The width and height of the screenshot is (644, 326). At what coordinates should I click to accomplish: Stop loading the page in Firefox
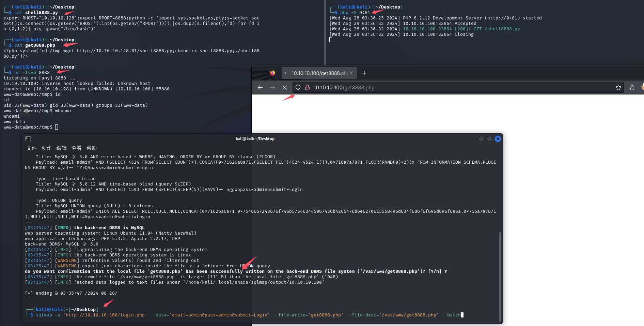coord(285,88)
